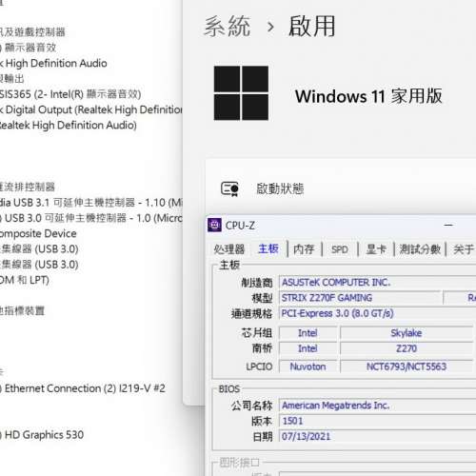Click the NCT6793/NCT5563 LPCIO value
This screenshot has height=476, width=476.
coord(407,367)
